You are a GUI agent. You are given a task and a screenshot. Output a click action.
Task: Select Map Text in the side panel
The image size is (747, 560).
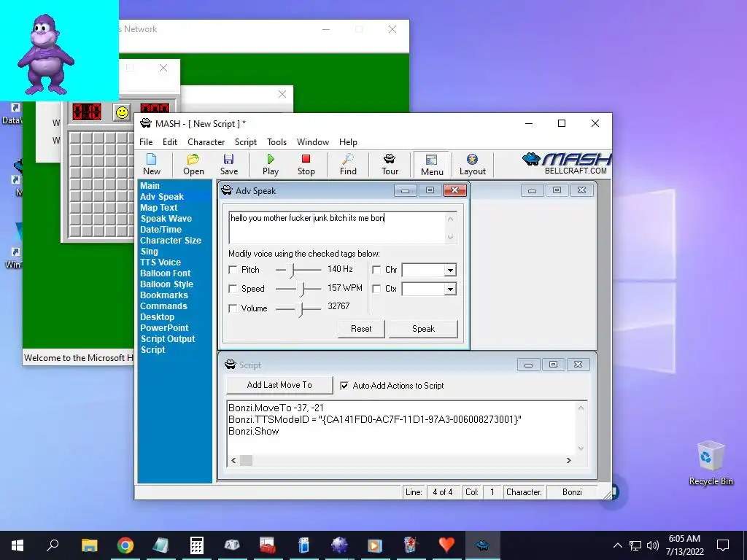pyautogui.click(x=158, y=208)
